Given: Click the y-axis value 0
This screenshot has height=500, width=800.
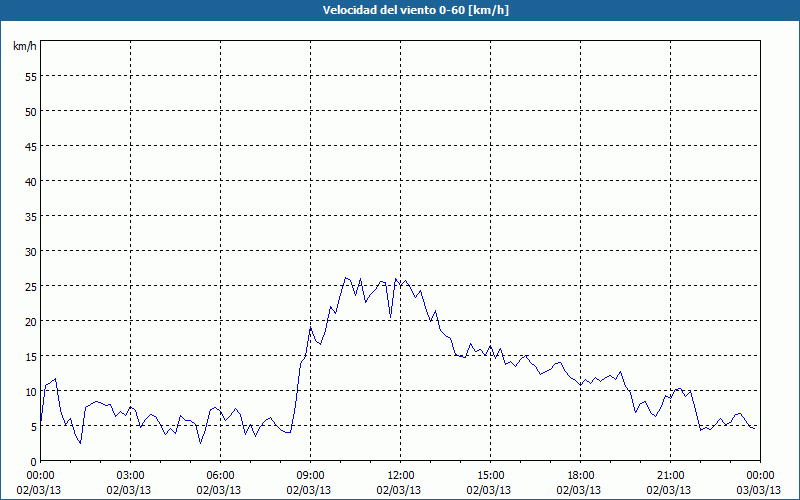Looking at the screenshot, I should click(x=34, y=462).
